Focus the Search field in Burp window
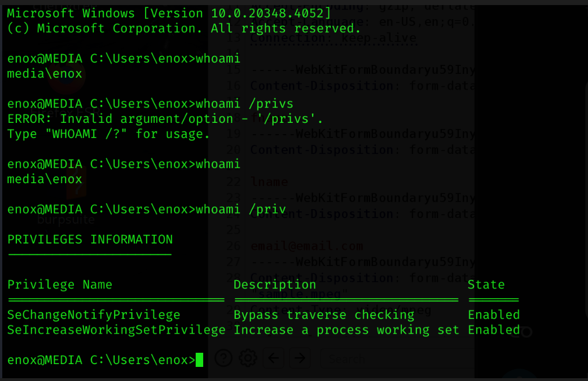Screen dimensions: 588x381 coord(397,359)
